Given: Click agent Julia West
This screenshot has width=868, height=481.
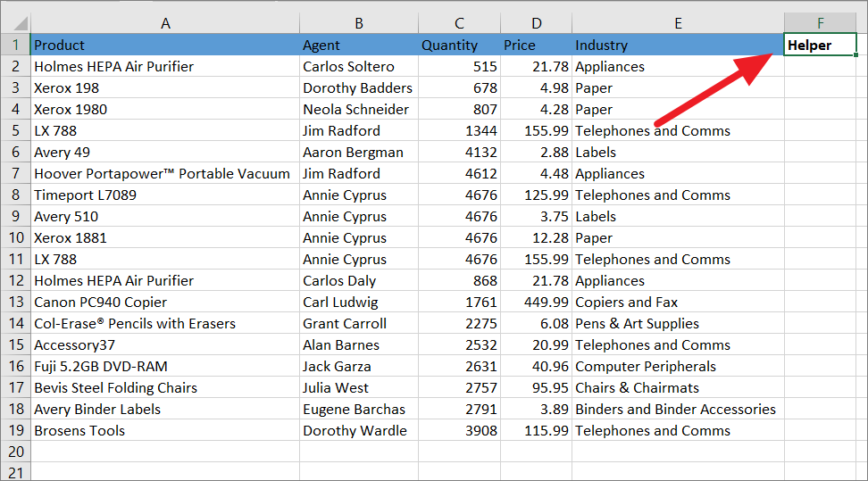Looking at the screenshot, I should pyautogui.click(x=359, y=387).
